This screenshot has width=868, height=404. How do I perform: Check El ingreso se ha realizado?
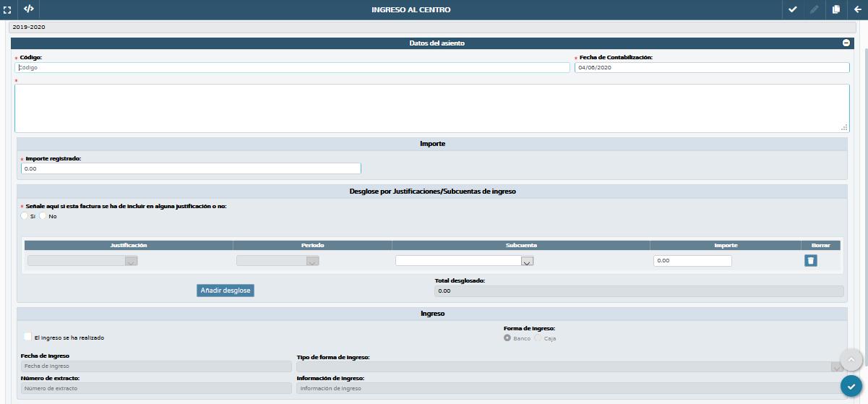coord(27,337)
